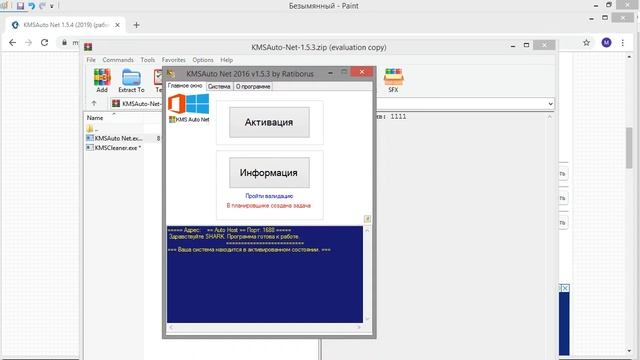Minimize the WinRAR window
Image resolution: width=640 pixels, height=360 pixels.
[513, 46]
